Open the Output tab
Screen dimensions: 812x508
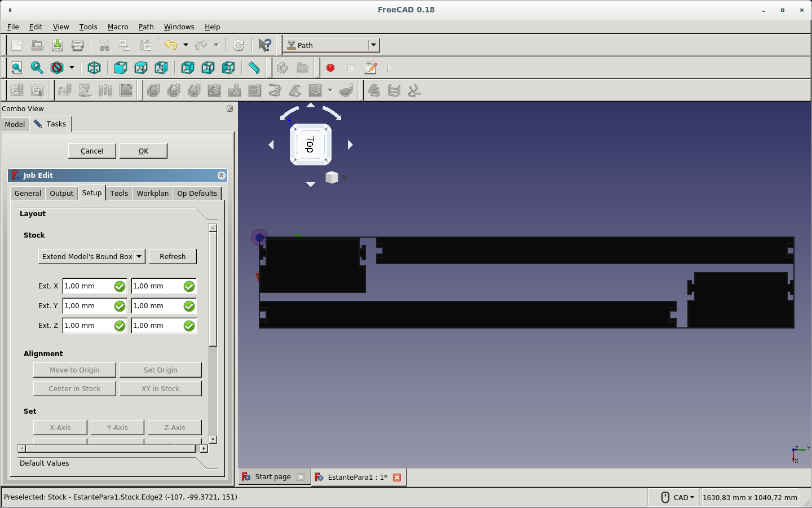point(61,193)
